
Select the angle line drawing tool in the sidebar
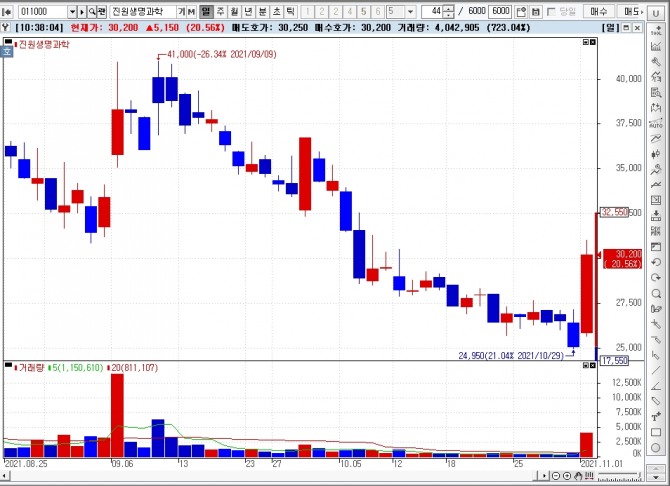click(x=656, y=386)
